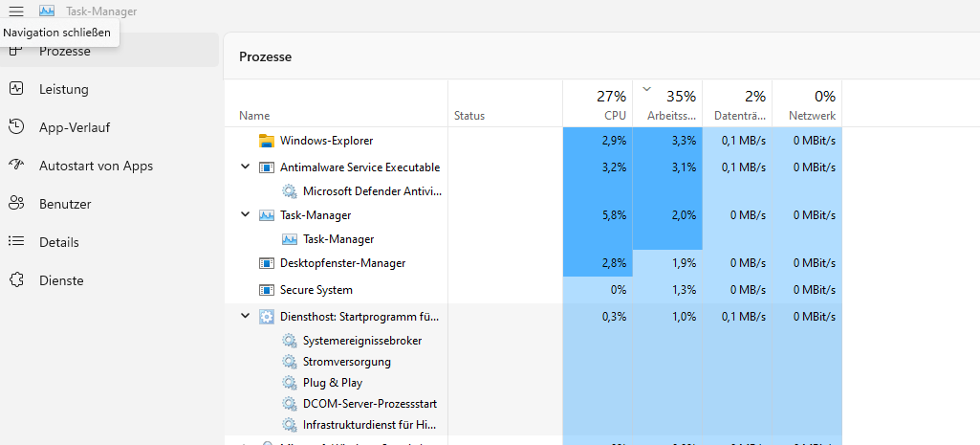Click Windows-Explorer's 3,3% memory value

point(684,140)
